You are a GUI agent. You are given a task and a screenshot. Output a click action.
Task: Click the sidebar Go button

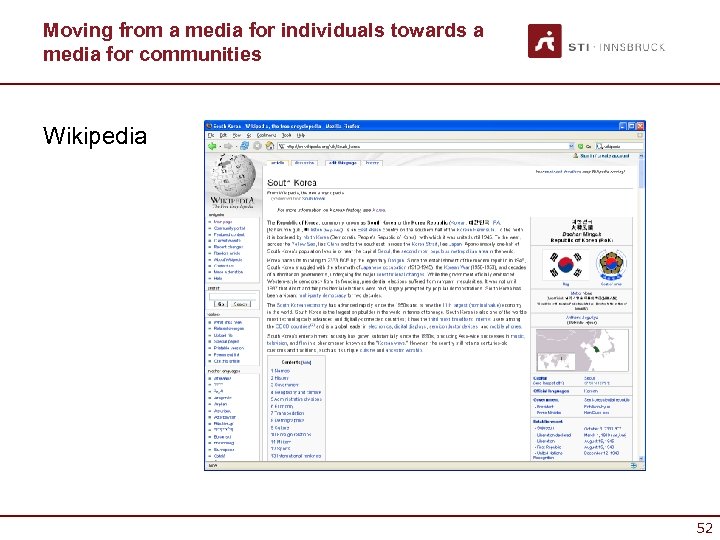(x=221, y=304)
